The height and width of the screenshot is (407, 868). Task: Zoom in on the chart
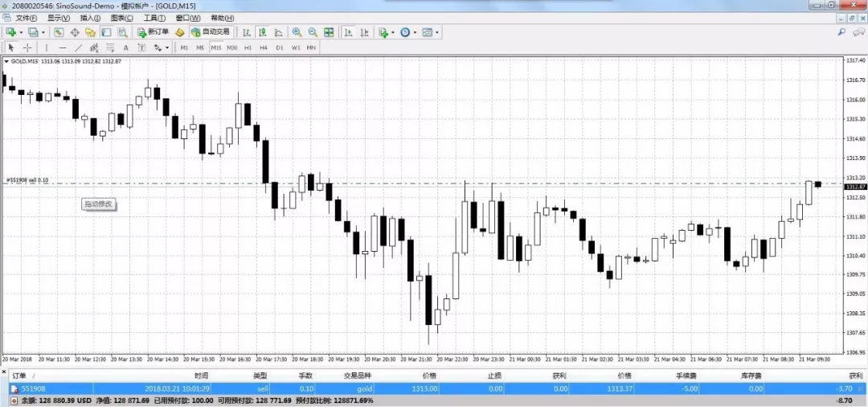[297, 32]
